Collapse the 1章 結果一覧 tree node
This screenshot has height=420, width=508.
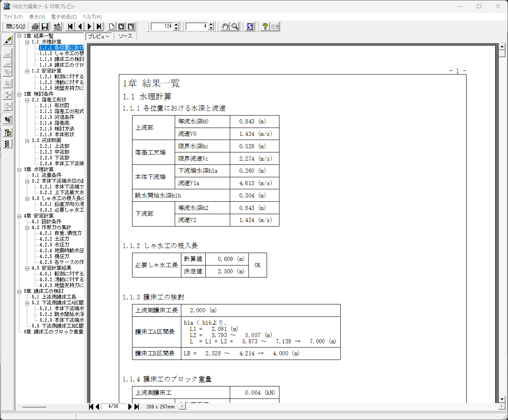(x=19, y=36)
